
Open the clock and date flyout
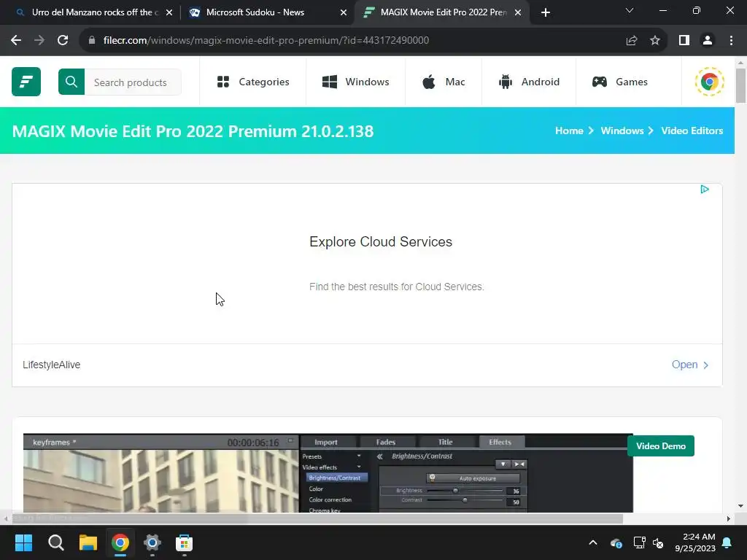(695, 542)
